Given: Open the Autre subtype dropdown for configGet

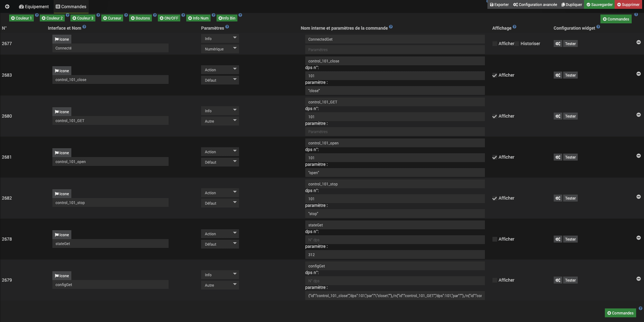Looking at the screenshot, I should [x=220, y=285].
